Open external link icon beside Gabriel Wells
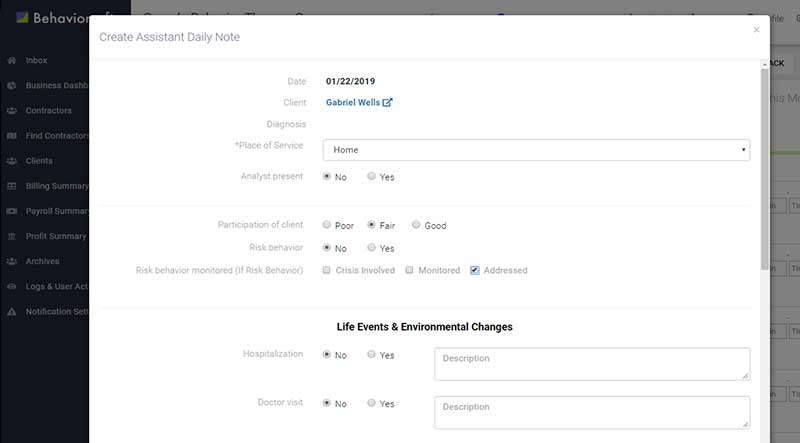 pyautogui.click(x=387, y=102)
